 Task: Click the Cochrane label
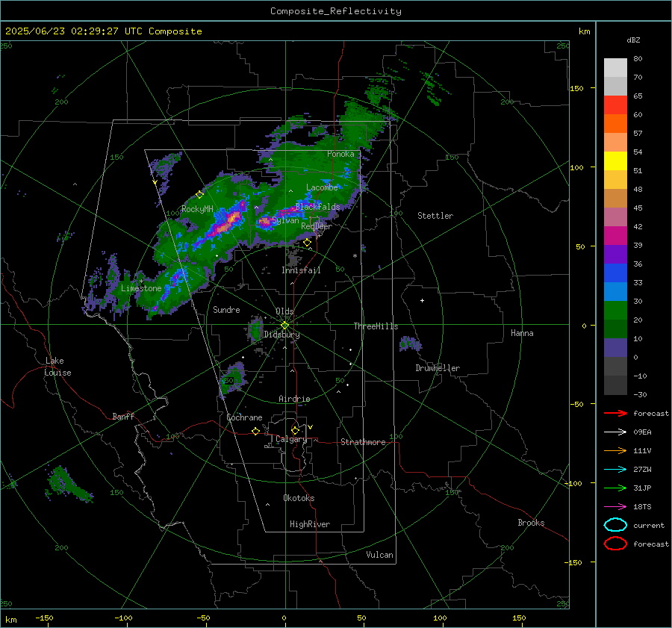point(244,417)
